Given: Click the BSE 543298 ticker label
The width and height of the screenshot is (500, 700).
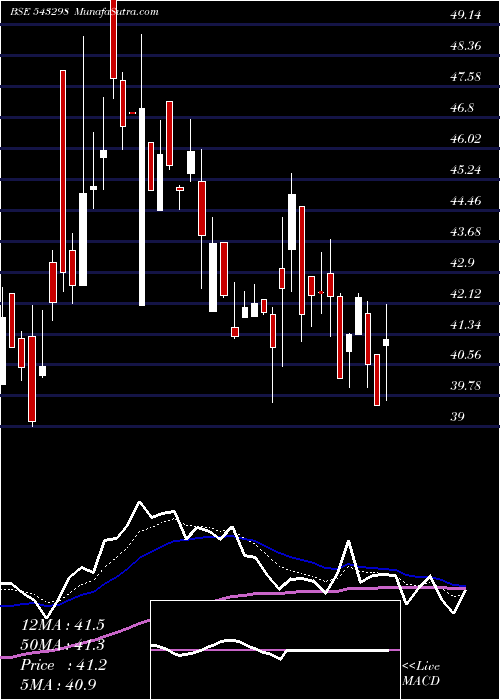Looking at the screenshot, I should click(39, 12).
